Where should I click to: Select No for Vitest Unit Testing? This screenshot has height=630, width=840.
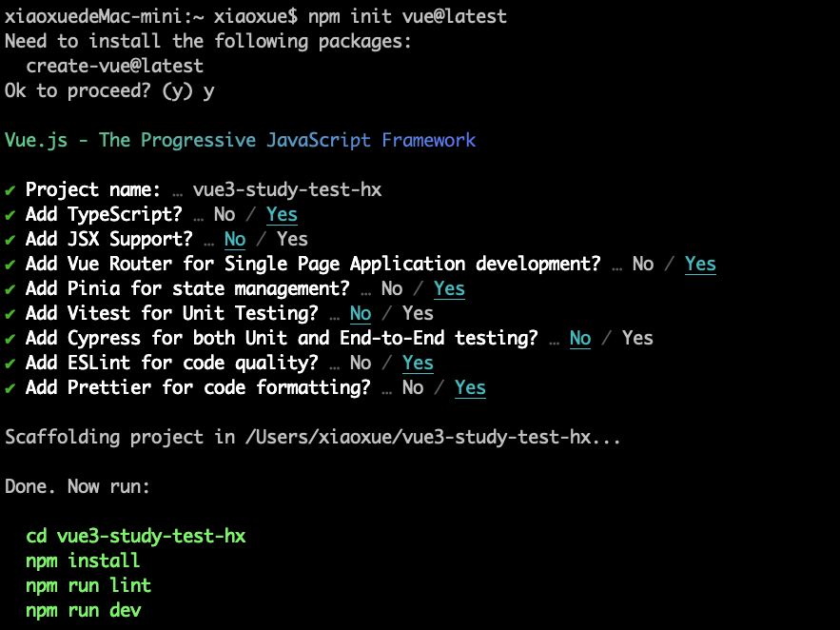pyautogui.click(x=361, y=313)
